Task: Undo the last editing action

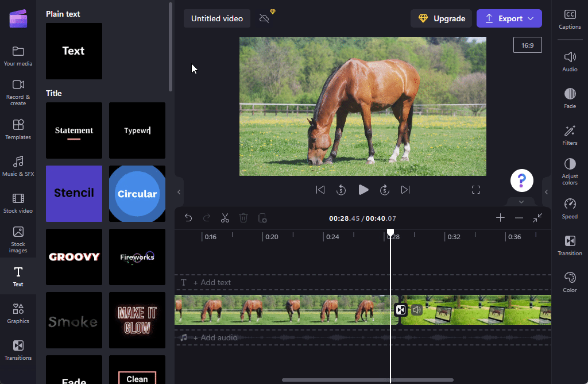Action: pos(189,218)
